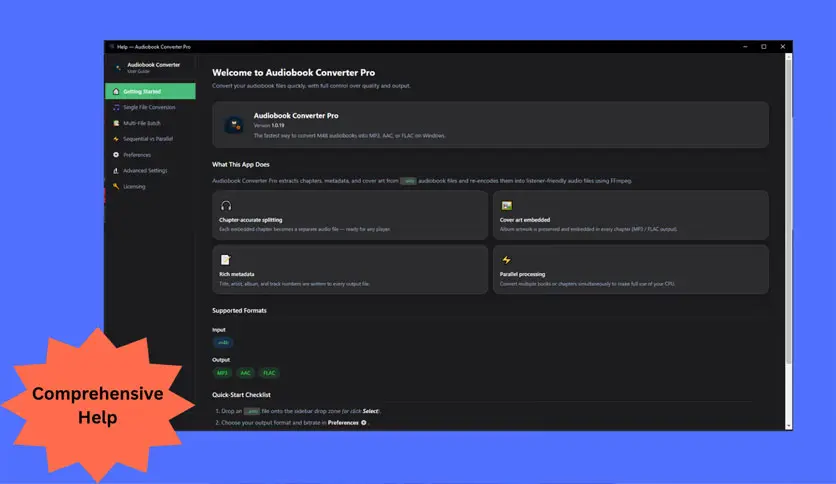Click the MP3 output format badge
This screenshot has height=484, width=836.
(x=222, y=373)
